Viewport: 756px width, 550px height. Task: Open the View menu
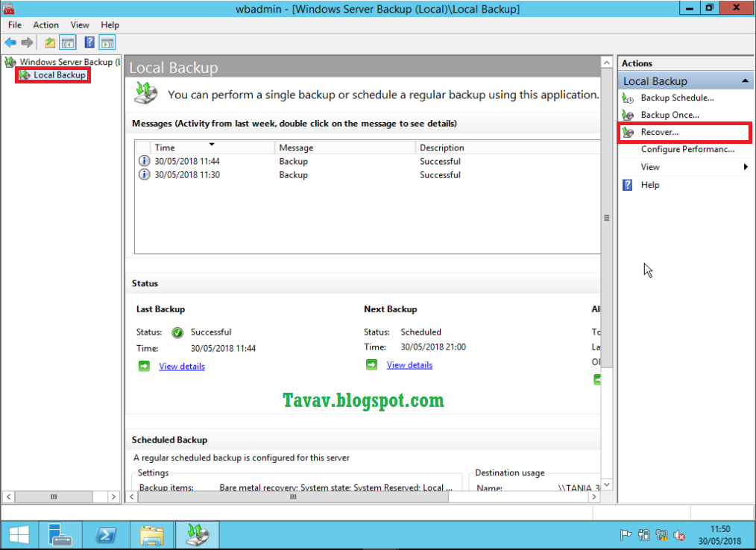point(80,25)
